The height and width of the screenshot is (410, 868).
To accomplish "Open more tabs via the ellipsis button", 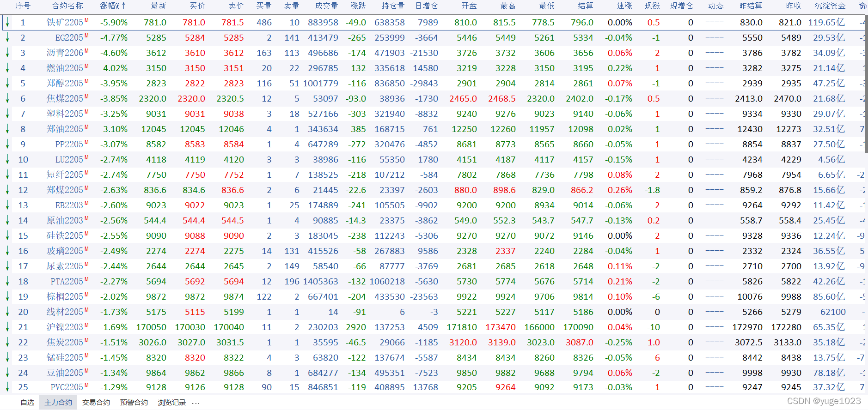I will pyautogui.click(x=196, y=403).
